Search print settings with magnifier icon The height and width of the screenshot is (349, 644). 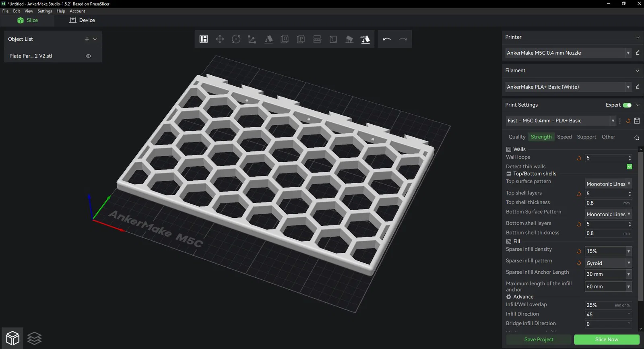pyautogui.click(x=637, y=138)
